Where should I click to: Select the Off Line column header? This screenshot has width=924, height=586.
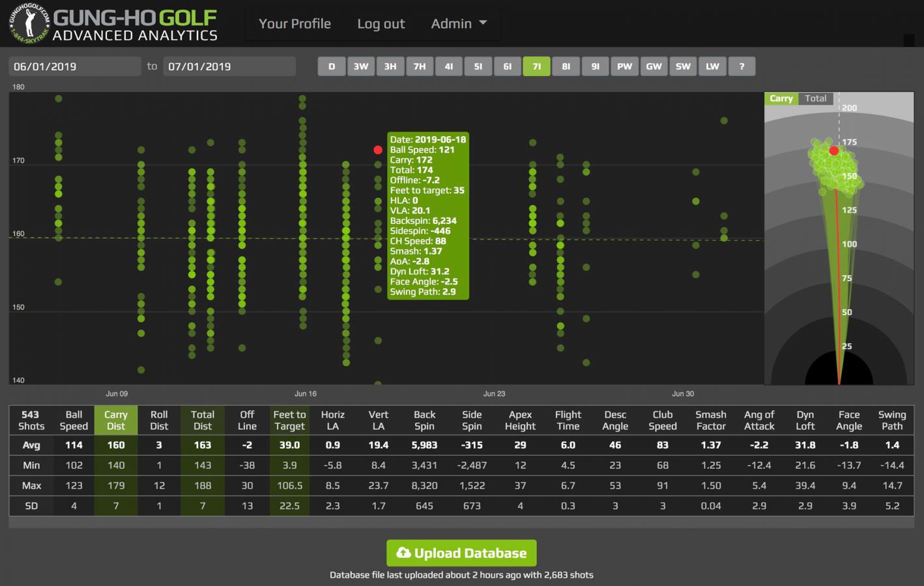[247, 420]
